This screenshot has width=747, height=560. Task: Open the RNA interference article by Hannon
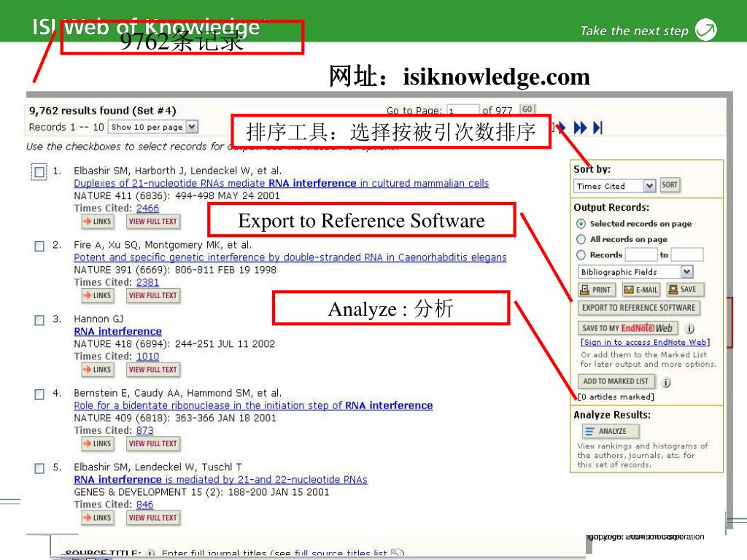tap(117, 332)
